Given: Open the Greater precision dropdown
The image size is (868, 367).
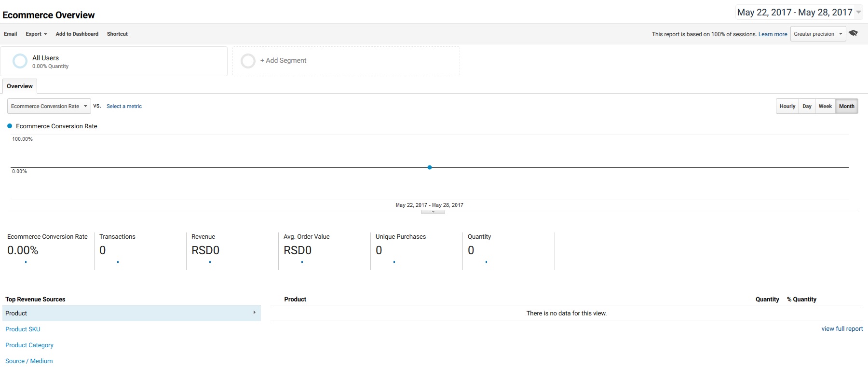Looking at the screenshot, I should point(817,34).
